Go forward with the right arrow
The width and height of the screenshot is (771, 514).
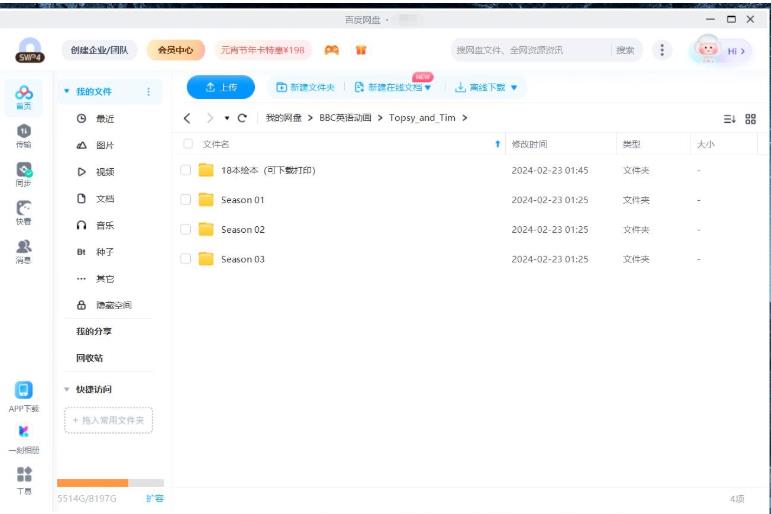point(210,118)
